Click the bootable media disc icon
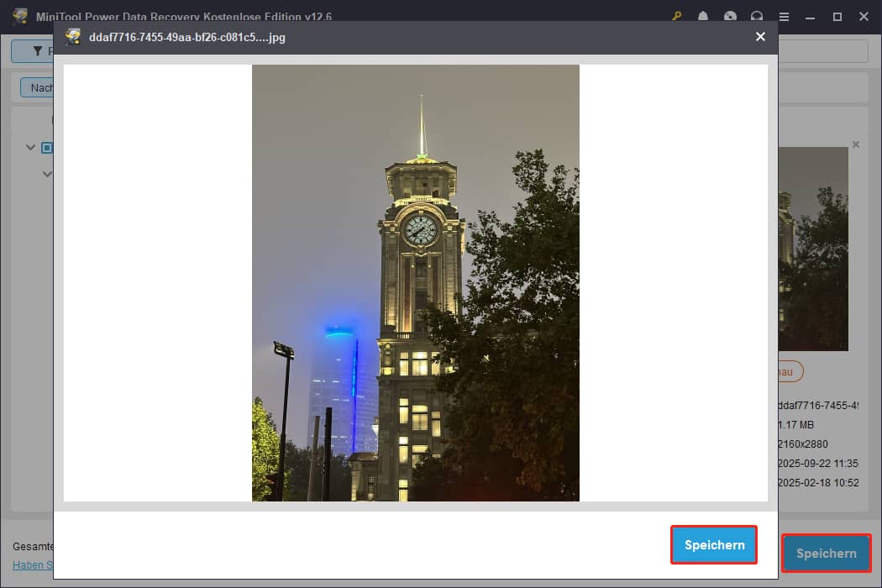Screen dimensions: 882x588 pyautogui.click(x=730, y=17)
